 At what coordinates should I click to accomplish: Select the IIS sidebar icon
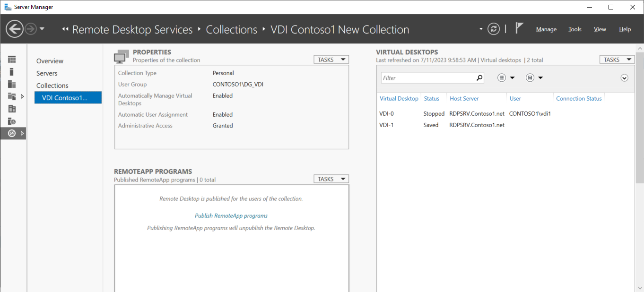[12, 121]
